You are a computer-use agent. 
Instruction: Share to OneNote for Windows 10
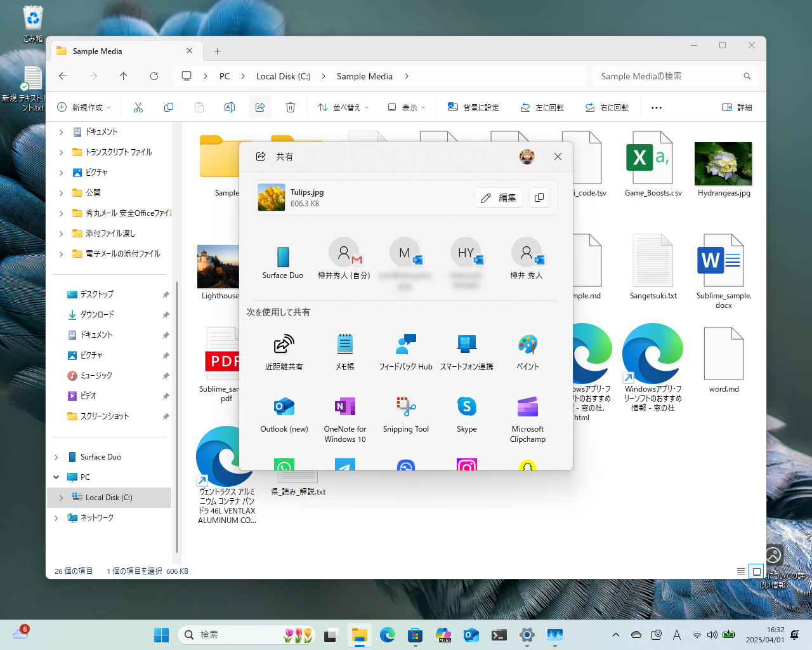pos(344,416)
